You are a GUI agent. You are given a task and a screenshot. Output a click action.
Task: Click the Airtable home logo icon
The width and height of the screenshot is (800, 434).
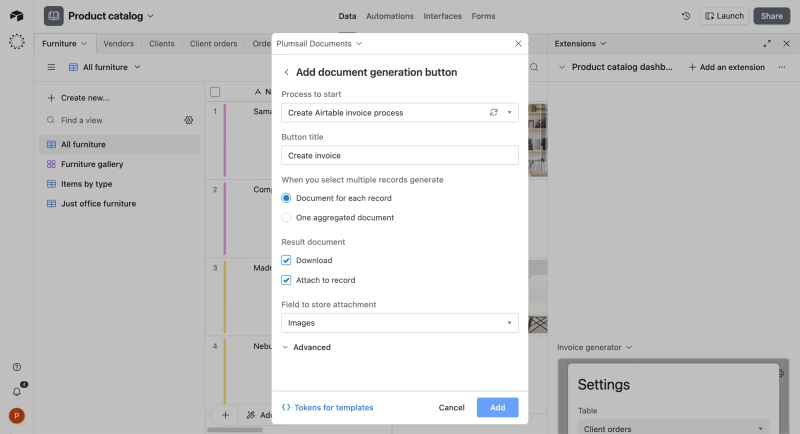tap(16, 16)
